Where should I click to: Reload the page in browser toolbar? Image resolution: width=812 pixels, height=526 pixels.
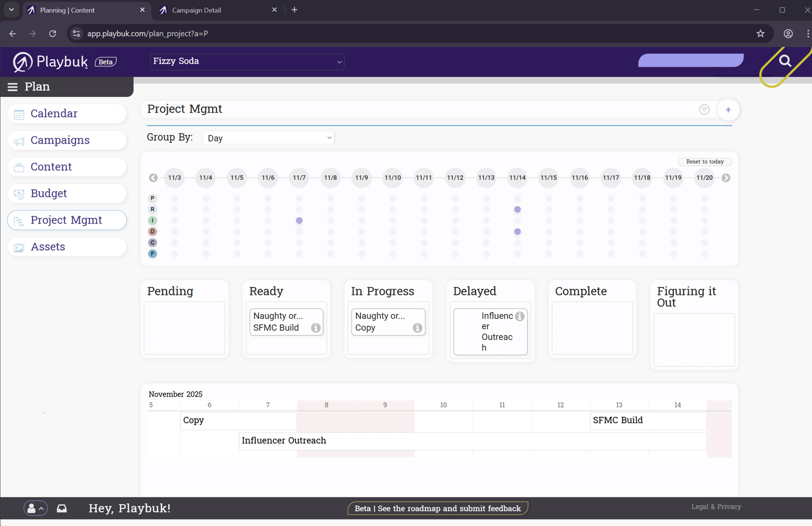coord(52,33)
